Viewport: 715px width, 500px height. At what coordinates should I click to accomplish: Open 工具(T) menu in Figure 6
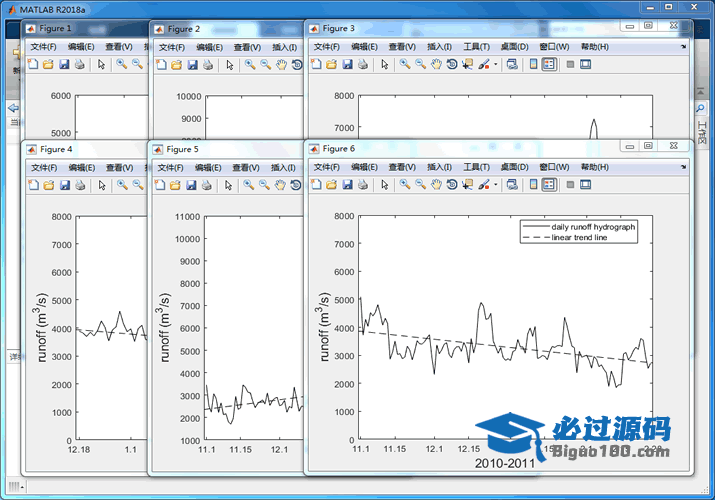point(477,167)
